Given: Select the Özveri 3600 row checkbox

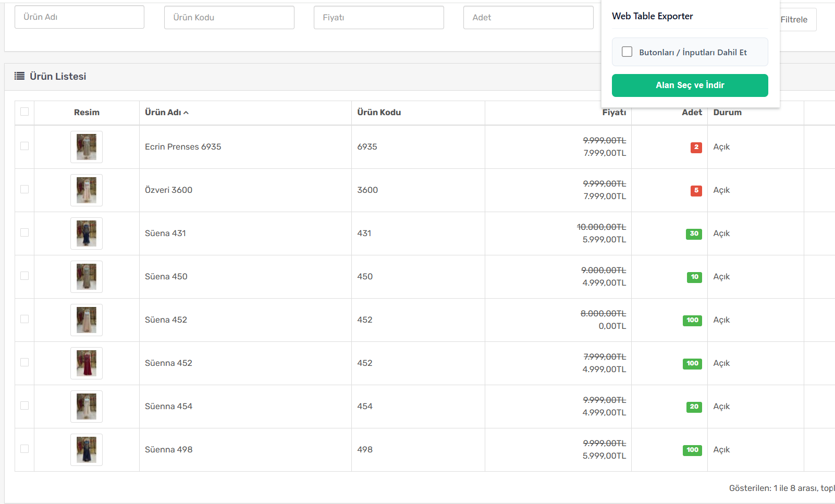Looking at the screenshot, I should 24,189.
